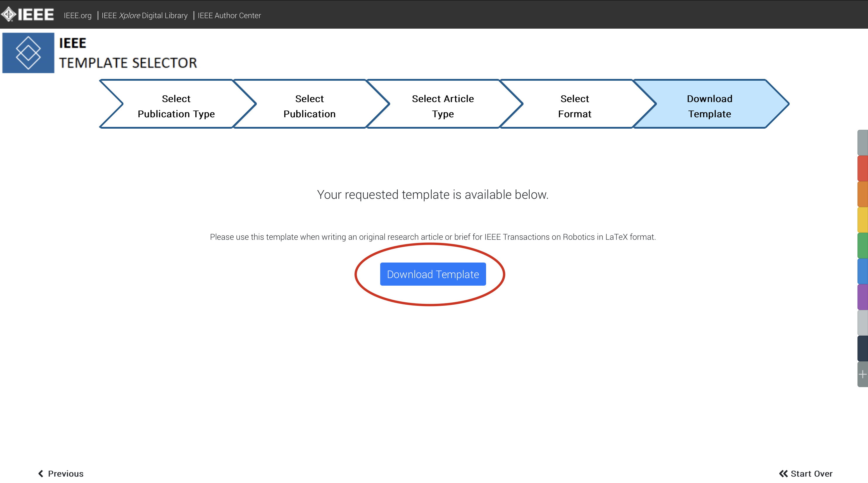The height and width of the screenshot is (483, 868).
Task: Click the Previous link
Action: [61, 474]
